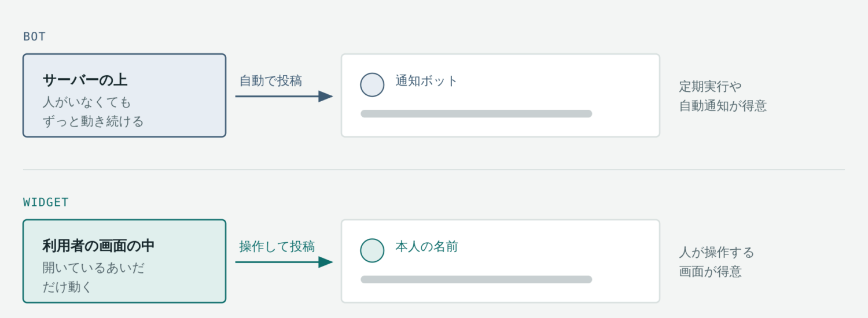The width and height of the screenshot is (868, 318).
Task: Open the widget message card
Action: tap(501, 261)
